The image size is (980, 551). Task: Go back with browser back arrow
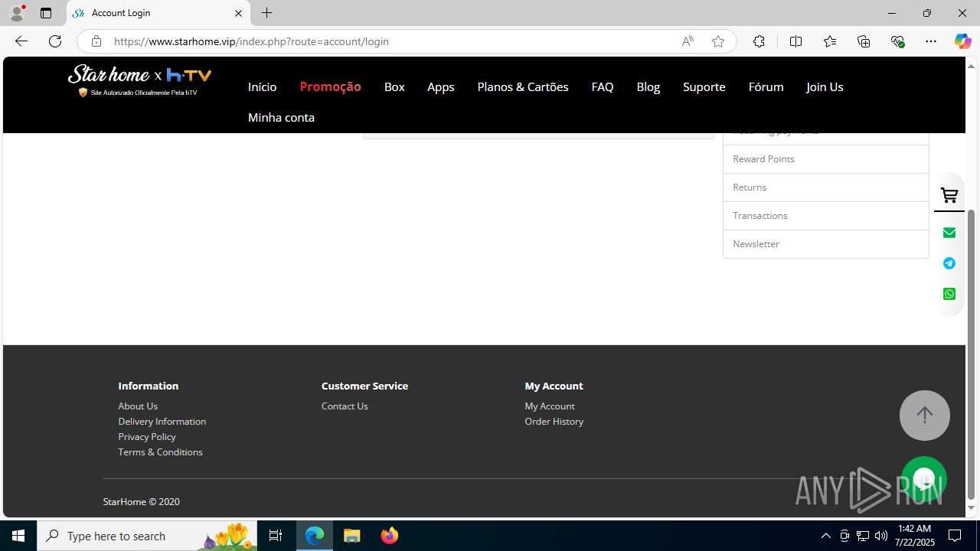coord(21,41)
